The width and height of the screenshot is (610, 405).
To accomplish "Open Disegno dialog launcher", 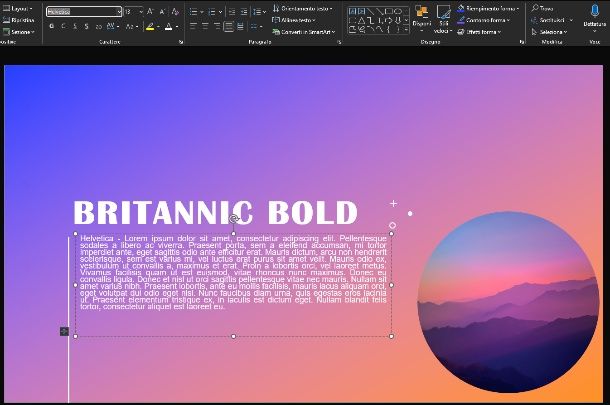I will coord(522,42).
